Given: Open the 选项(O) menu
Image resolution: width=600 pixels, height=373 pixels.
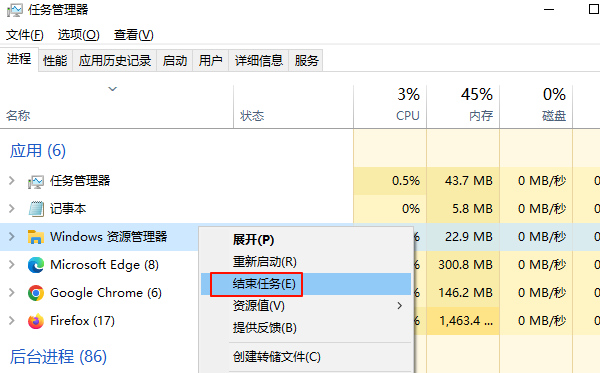Looking at the screenshot, I should [x=78, y=35].
